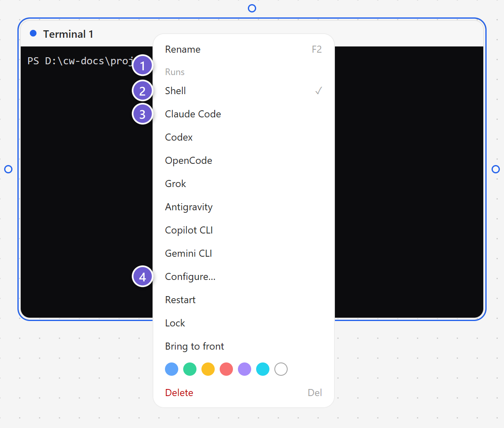Choose Bring to front
This screenshot has height=428, width=504.
[x=244, y=346]
